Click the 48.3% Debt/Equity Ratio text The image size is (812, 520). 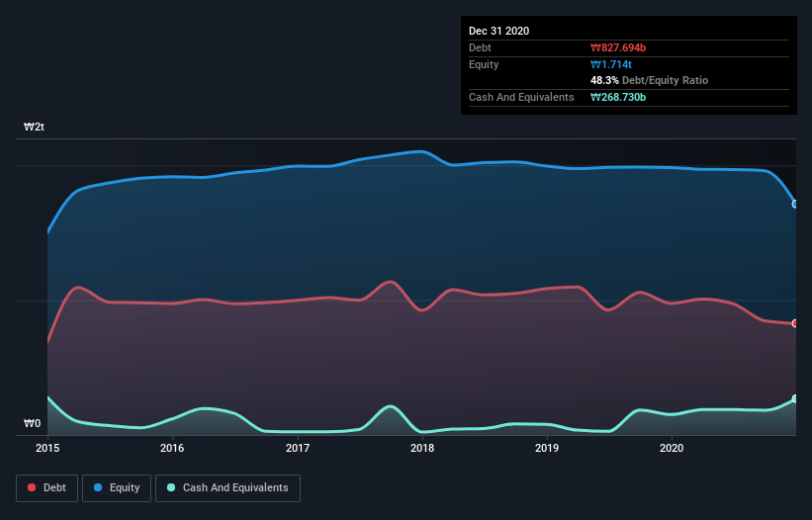[x=650, y=80]
